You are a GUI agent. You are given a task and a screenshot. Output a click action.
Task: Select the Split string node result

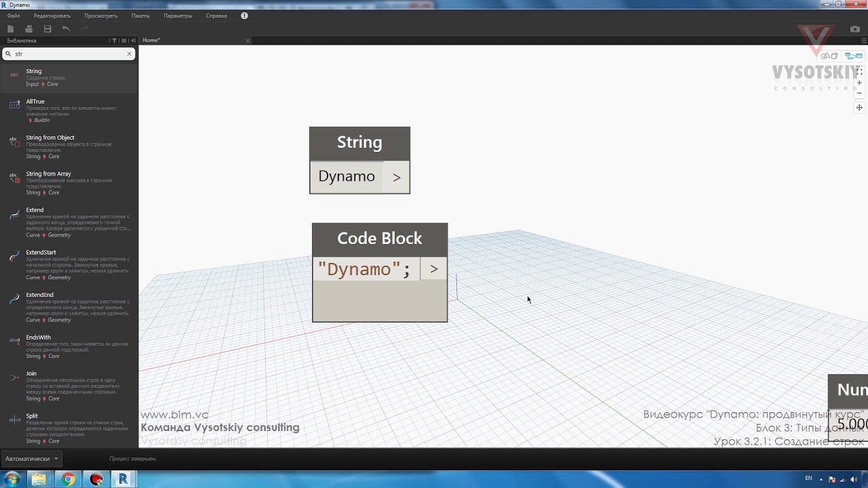(69, 428)
